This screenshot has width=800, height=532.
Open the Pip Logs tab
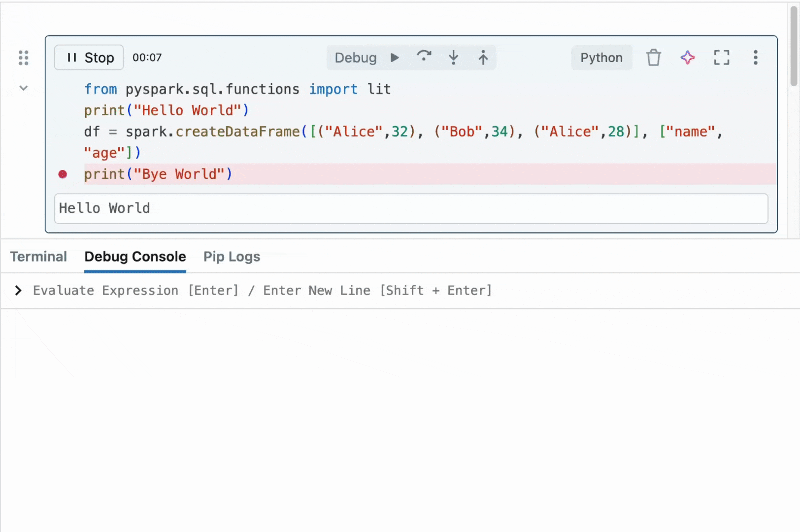coord(232,257)
